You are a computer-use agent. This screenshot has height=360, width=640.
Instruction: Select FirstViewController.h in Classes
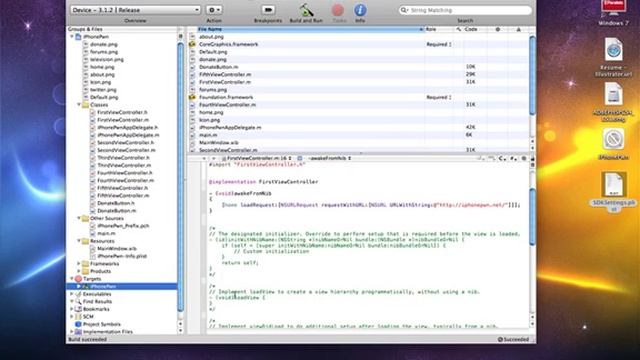[x=122, y=112]
